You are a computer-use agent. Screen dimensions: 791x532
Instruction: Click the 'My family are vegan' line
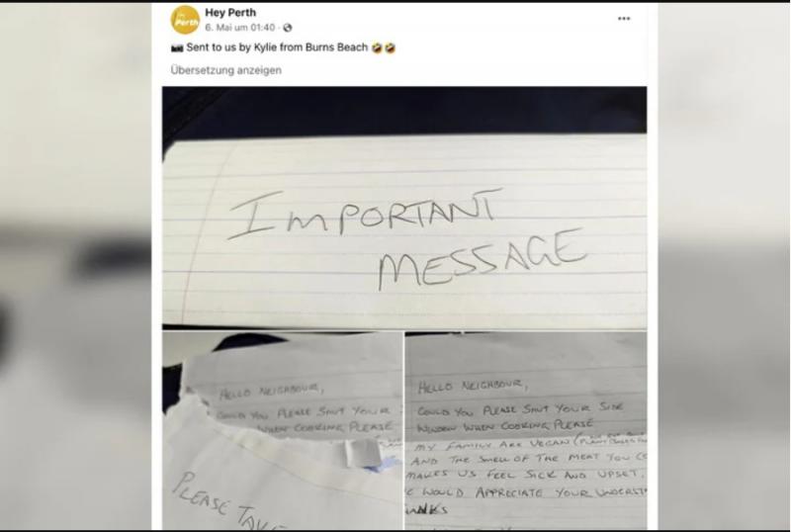(x=527, y=443)
